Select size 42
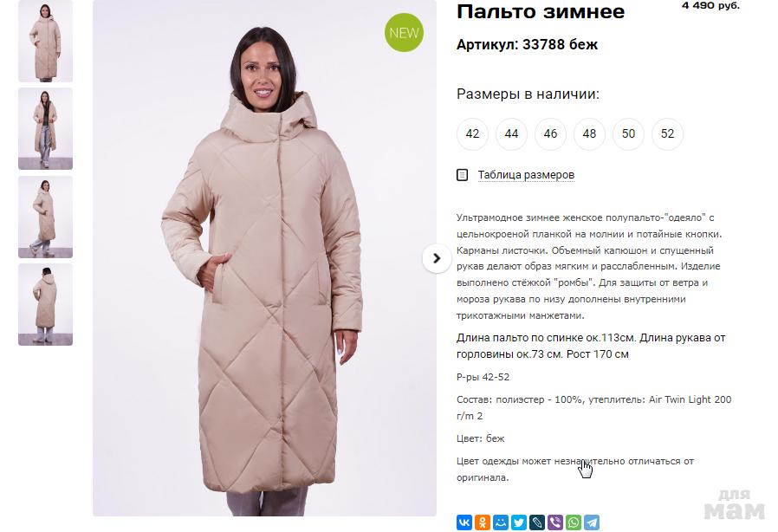This screenshot has width=778, height=532. point(472,133)
